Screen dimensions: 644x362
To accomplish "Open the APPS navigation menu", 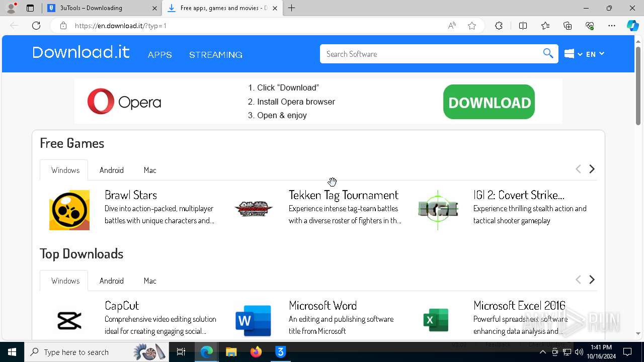I will [160, 55].
